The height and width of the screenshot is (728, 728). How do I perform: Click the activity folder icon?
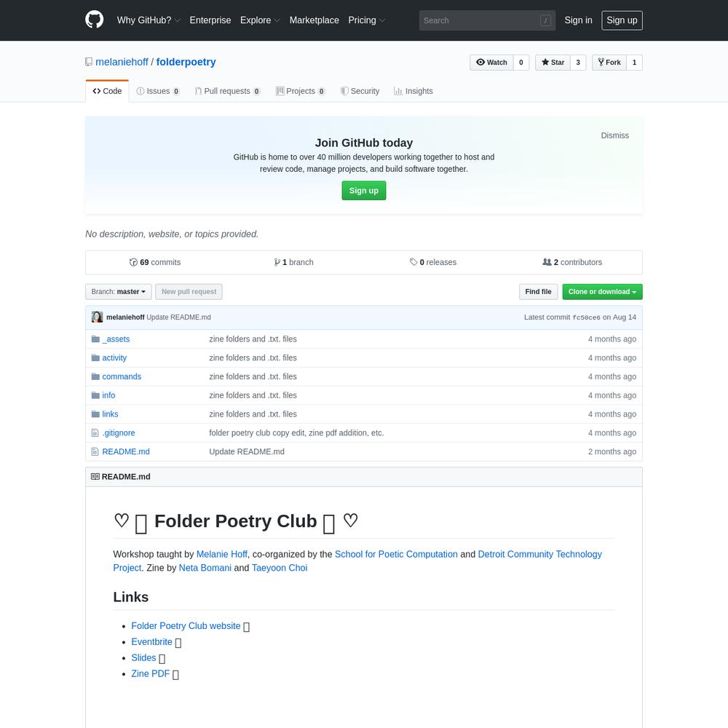[95, 357]
